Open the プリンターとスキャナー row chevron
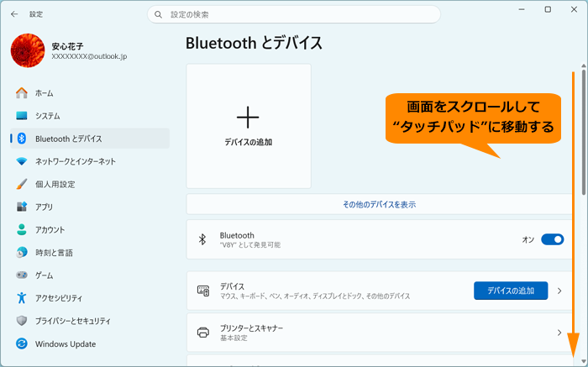Image resolution: width=588 pixels, height=367 pixels. 559,333
